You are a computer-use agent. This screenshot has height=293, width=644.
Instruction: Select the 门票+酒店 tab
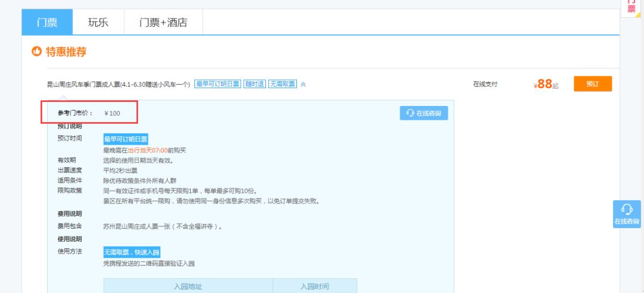tap(163, 22)
